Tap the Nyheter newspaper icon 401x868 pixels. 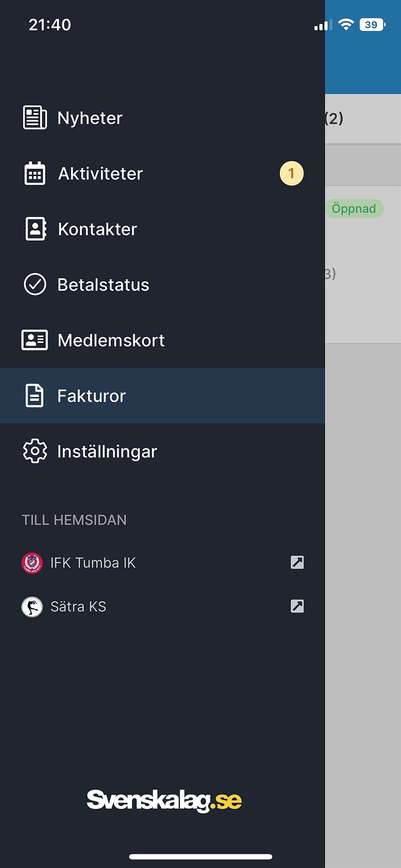[x=35, y=117]
